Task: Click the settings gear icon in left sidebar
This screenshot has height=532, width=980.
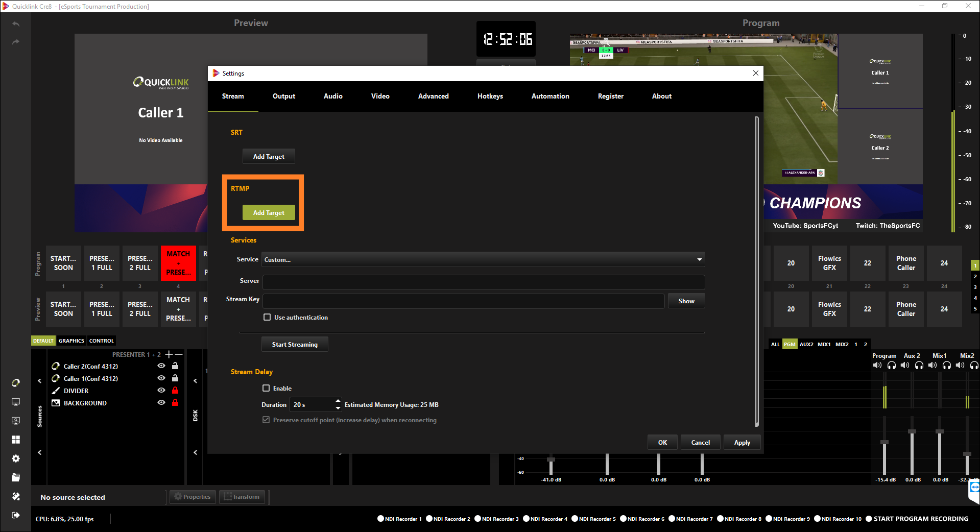Action: coord(16,458)
